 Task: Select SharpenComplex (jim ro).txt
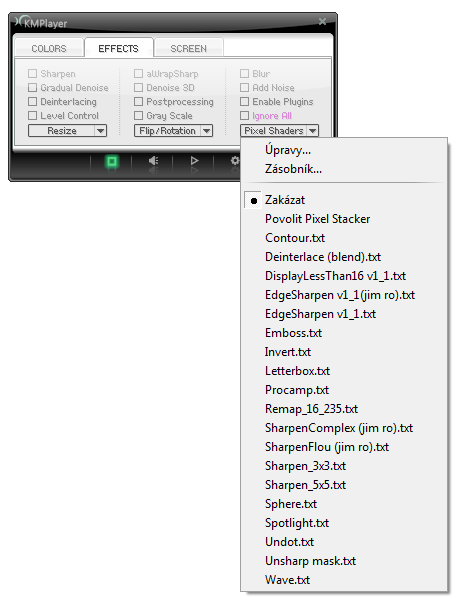pyautogui.click(x=344, y=428)
